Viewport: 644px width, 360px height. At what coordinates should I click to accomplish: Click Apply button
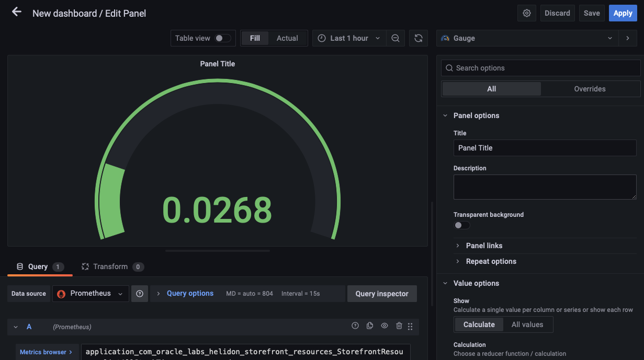(623, 13)
